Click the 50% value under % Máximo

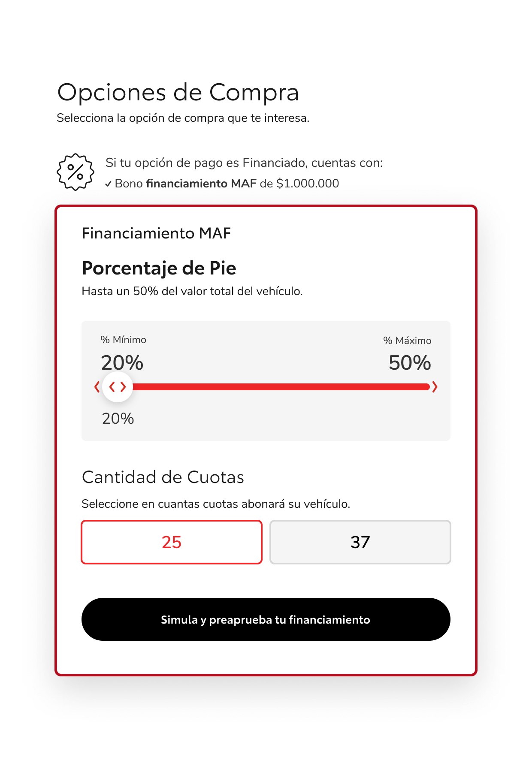[410, 363]
